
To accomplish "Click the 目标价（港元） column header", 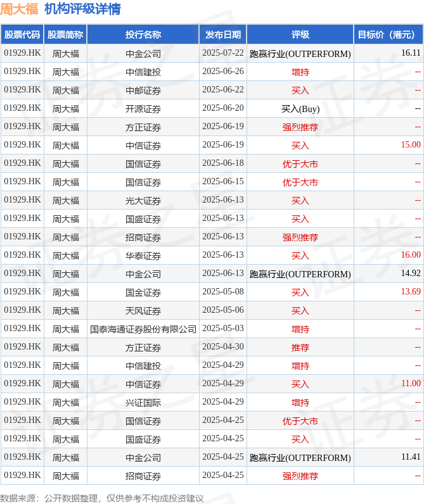I will 389,35.
